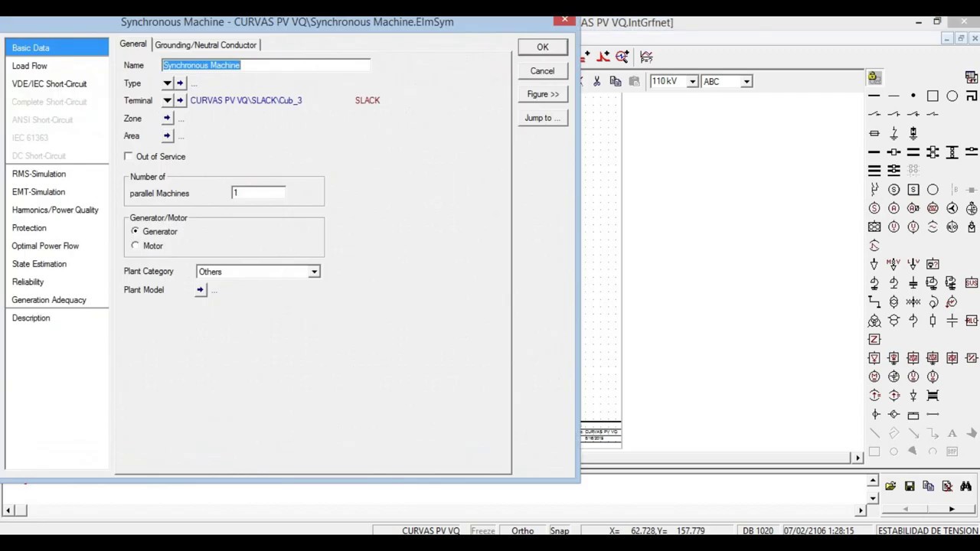Image resolution: width=980 pixels, height=551 pixels.
Task: Click the zoom-plus magnifier plot icon
Action: (x=622, y=57)
